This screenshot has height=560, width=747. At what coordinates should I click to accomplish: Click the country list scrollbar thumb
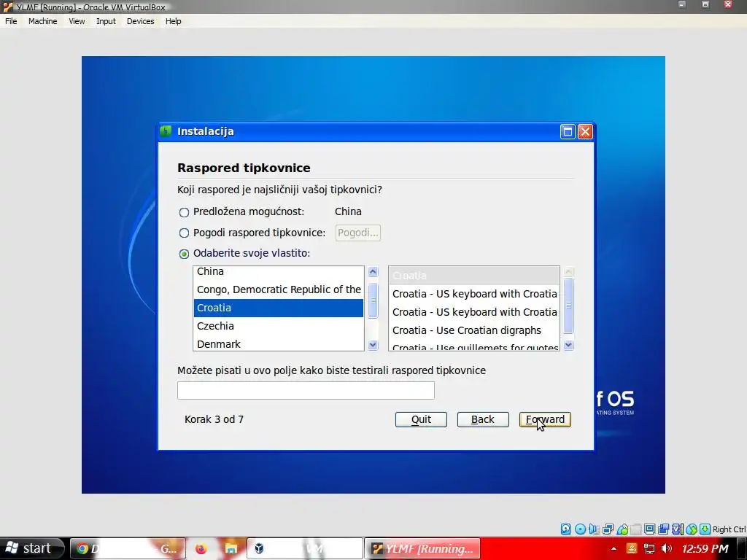click(373, 300)
